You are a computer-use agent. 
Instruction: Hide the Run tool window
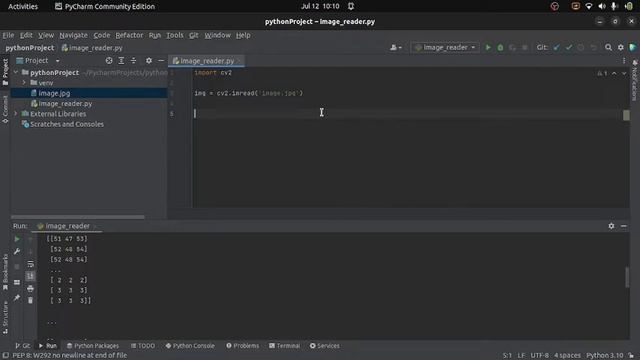[624, 226]
